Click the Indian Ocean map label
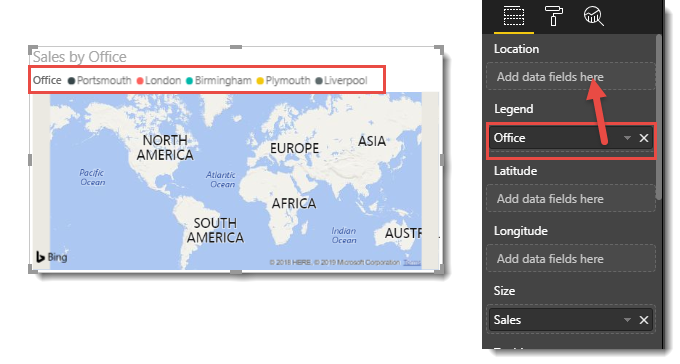Screen dimensions: 680x364 pyautogui.click(x=344, y=236)
